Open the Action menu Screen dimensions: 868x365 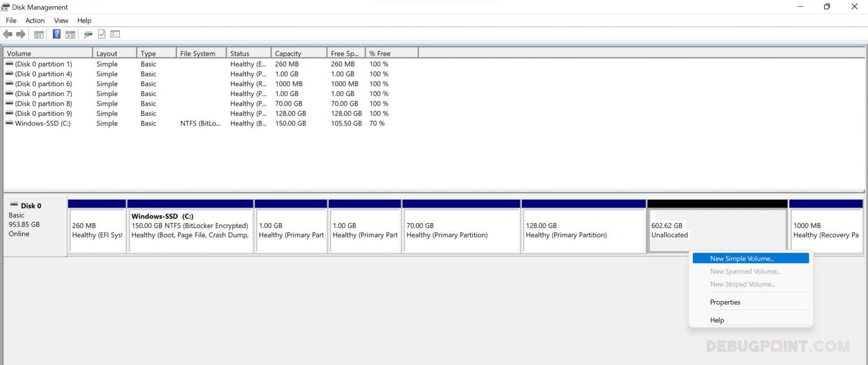coord(35,20)
